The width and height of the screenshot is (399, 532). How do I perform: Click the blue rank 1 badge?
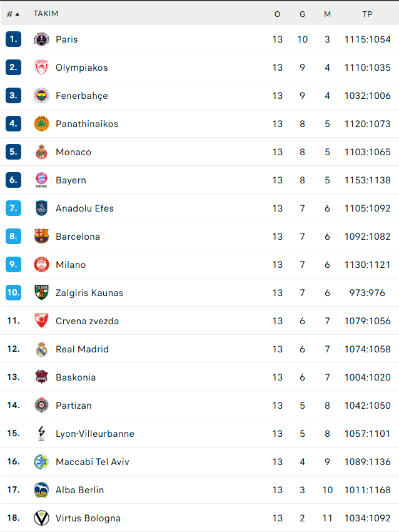tap(13, 39)
